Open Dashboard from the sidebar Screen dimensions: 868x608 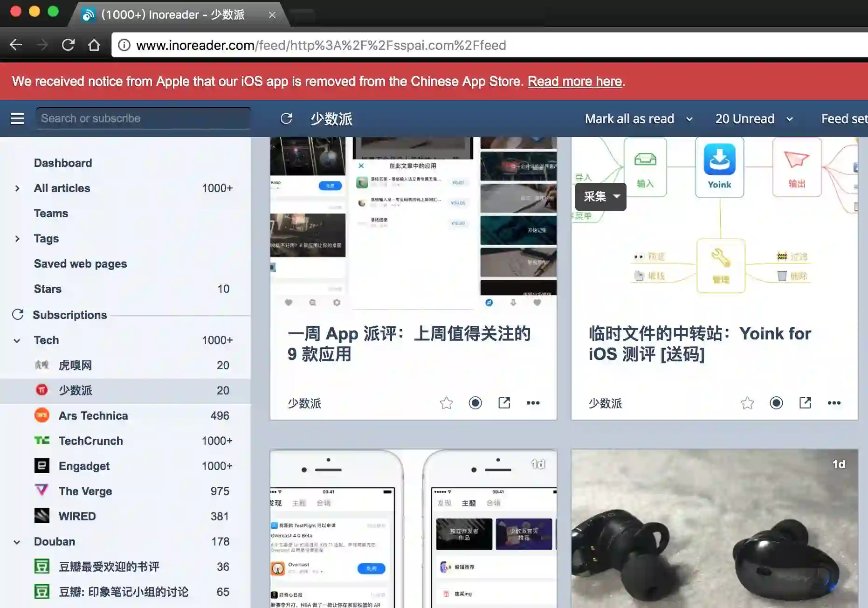click(63, 163)
